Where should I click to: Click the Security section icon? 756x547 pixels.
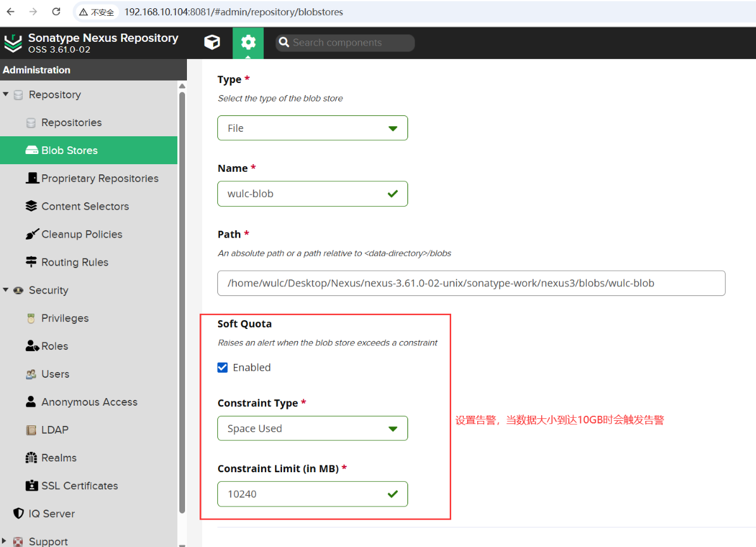18,290
